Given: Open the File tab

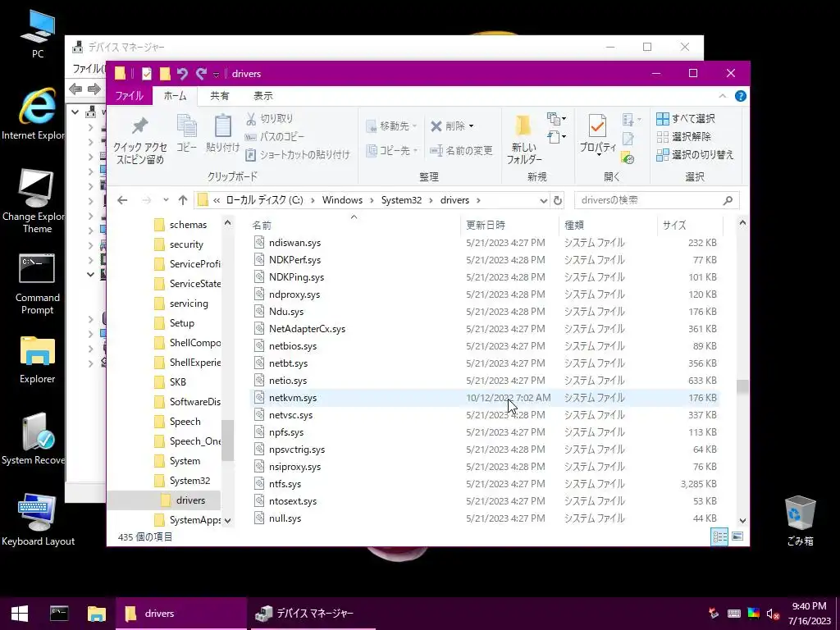Looking at the screenshot, I should point(129,96).
